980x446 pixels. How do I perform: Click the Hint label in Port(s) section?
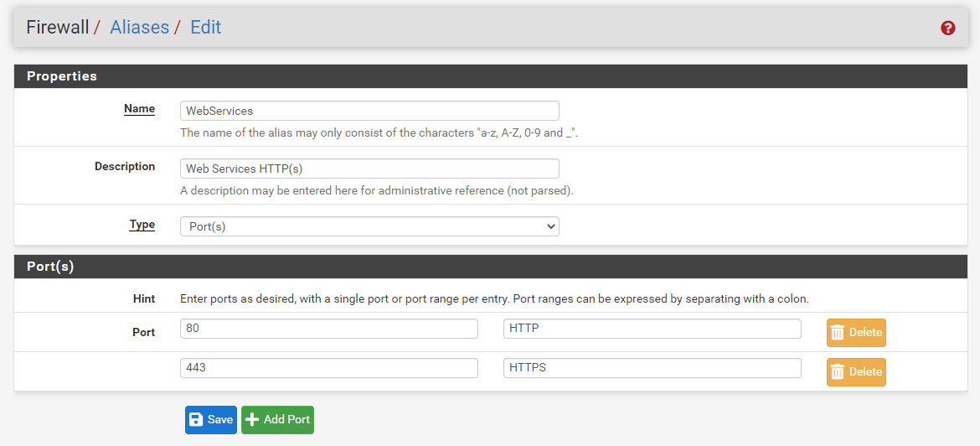pos(144,299)
